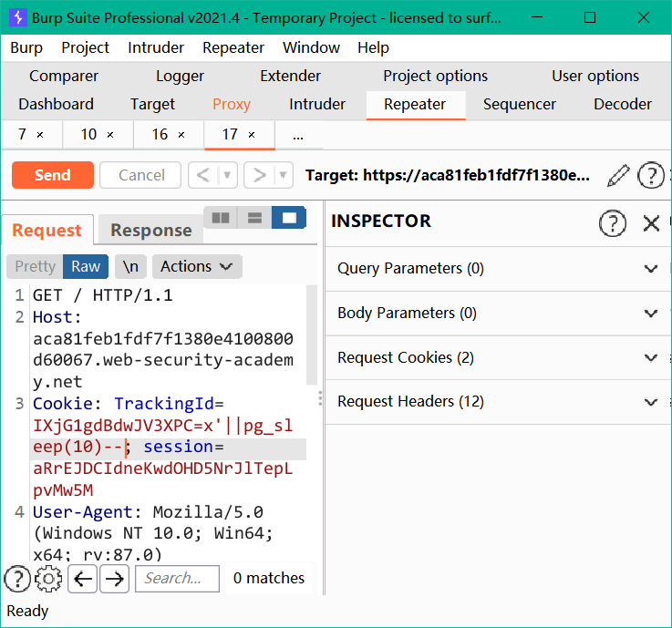Switch to the Dashboard tab
This screenshot has height=628, width=672.
click(x=57, y=104)
